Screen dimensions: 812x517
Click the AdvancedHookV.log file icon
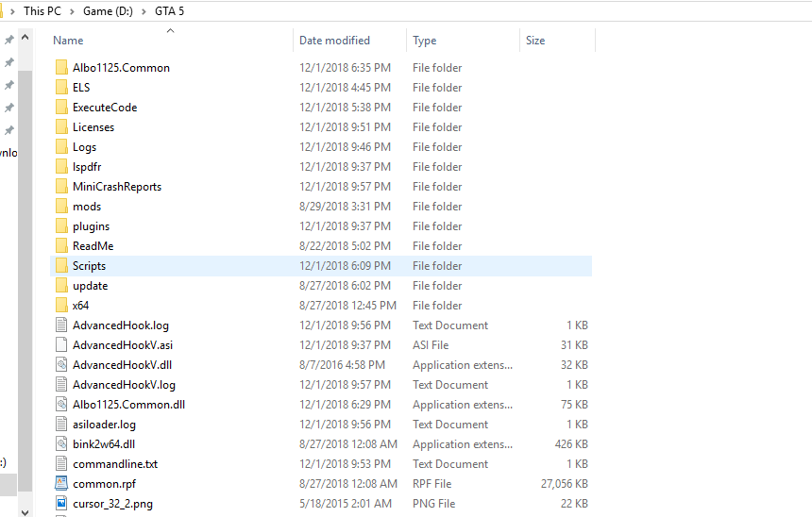(61, 385)
